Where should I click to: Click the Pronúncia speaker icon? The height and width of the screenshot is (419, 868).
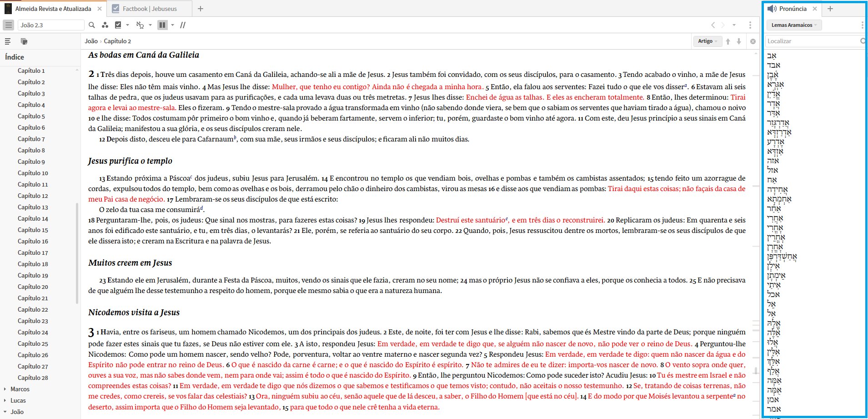click(772, 9)
